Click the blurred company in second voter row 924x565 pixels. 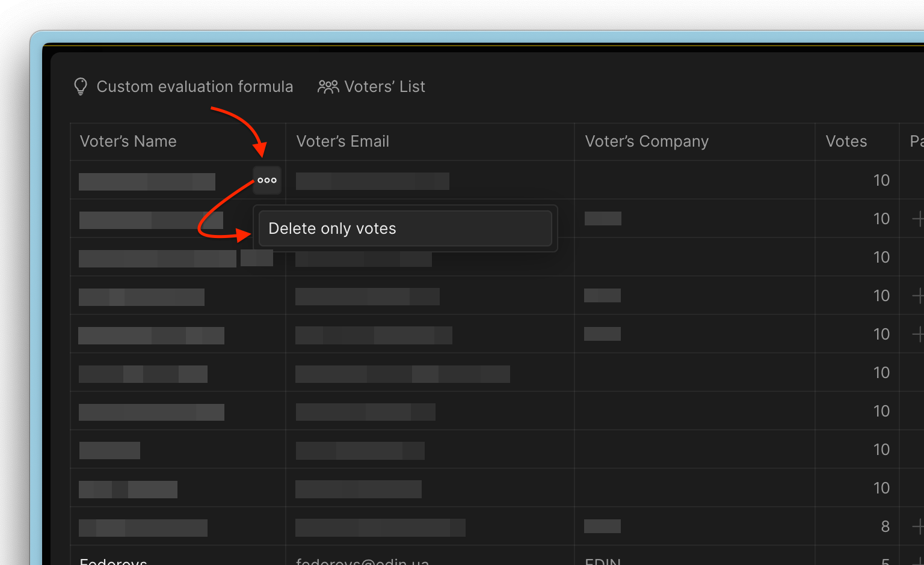(x=603, y=219)
